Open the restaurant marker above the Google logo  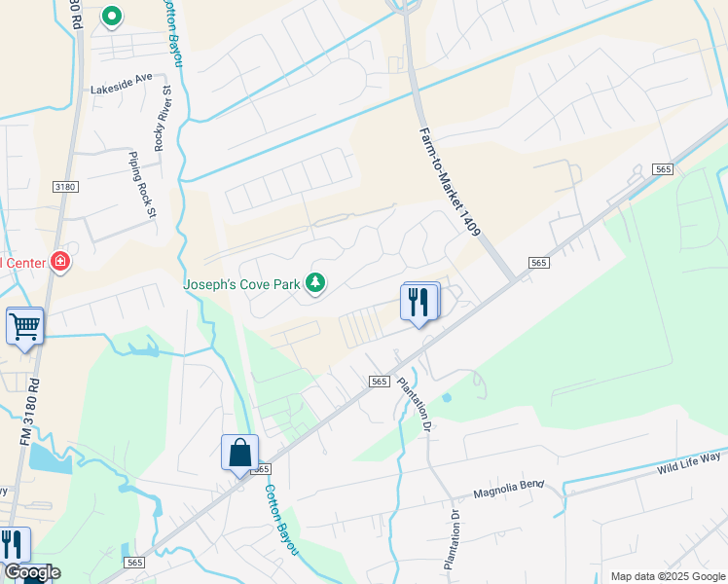coord(15,544)
